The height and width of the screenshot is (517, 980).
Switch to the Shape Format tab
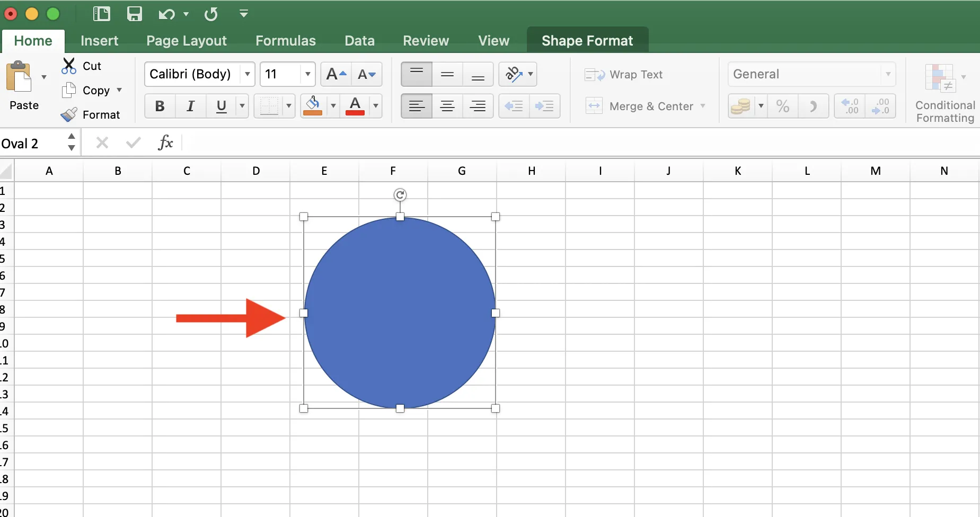click(587, 41)
